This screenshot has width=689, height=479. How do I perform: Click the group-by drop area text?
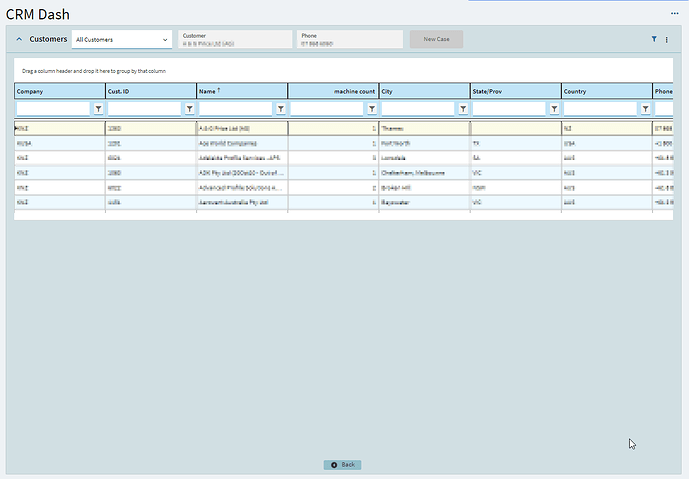[94, 71]
